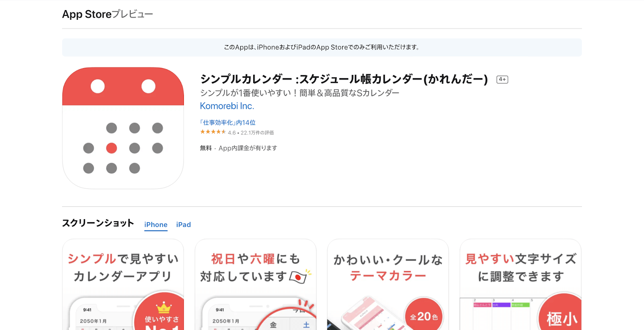Click the 全20色 red badge
The height and width of the screenshot is (330, 644).
[424, 317]
